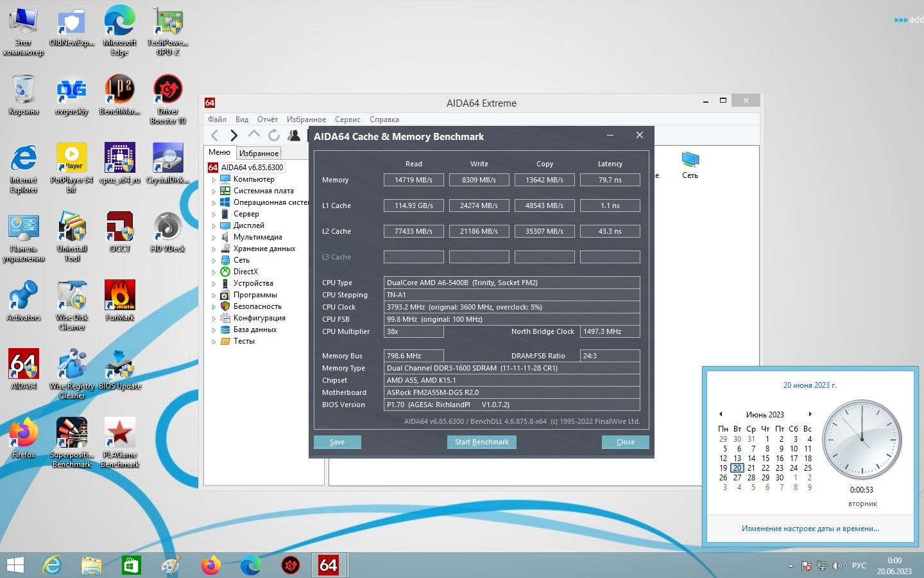Image resolution: width=924 pixels, height=578 pixels.
Task: Expand the Дисплей tree node
Action: (214, 226)
